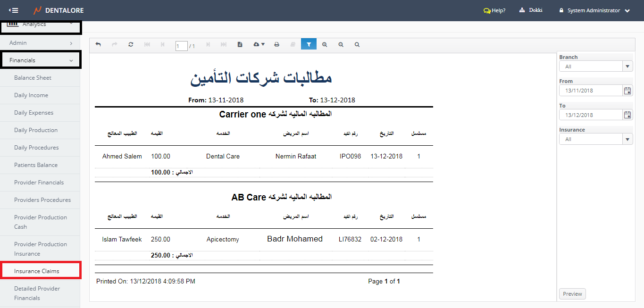Select Balance Sheet from Financials menu

click(x=33, y=78)
